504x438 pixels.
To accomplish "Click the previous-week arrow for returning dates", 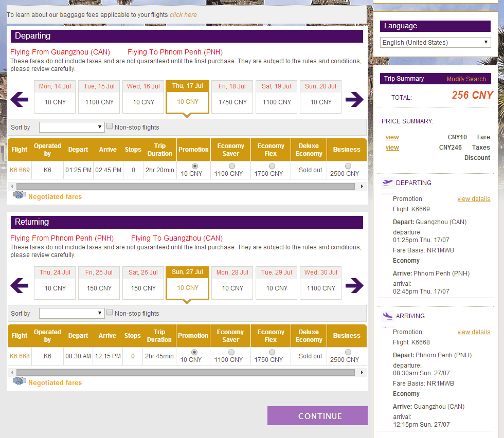I will tap(20, 285).
